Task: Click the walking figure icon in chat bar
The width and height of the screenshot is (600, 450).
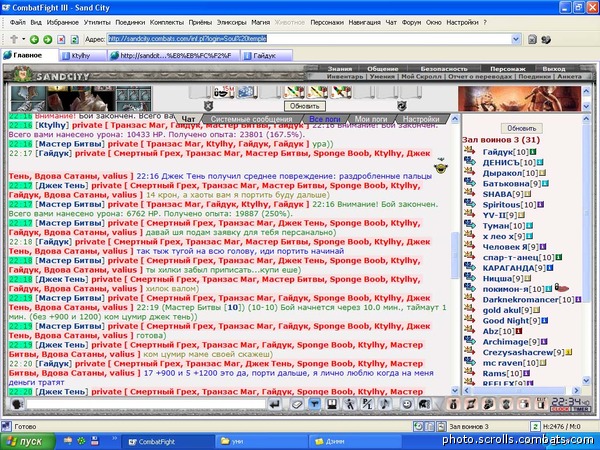Action: [x=349, y=404]
